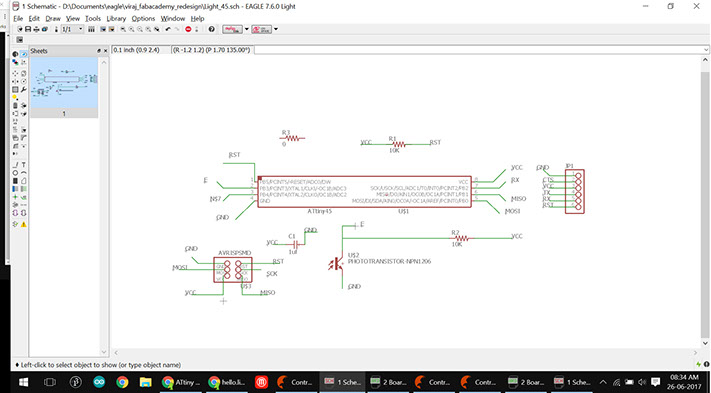Select the Rectangle tool
This screenshot has width=711, height=393.
tap(15, 181)
